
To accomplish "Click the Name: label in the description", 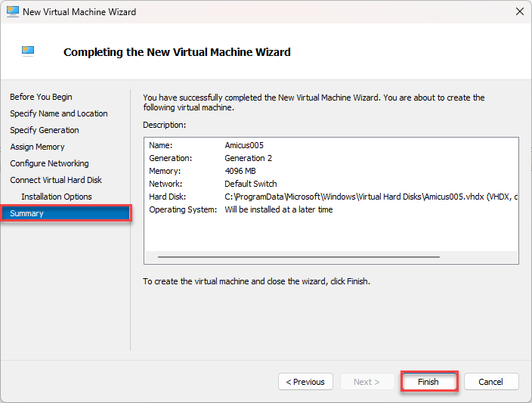I will [x=160, y=145].
